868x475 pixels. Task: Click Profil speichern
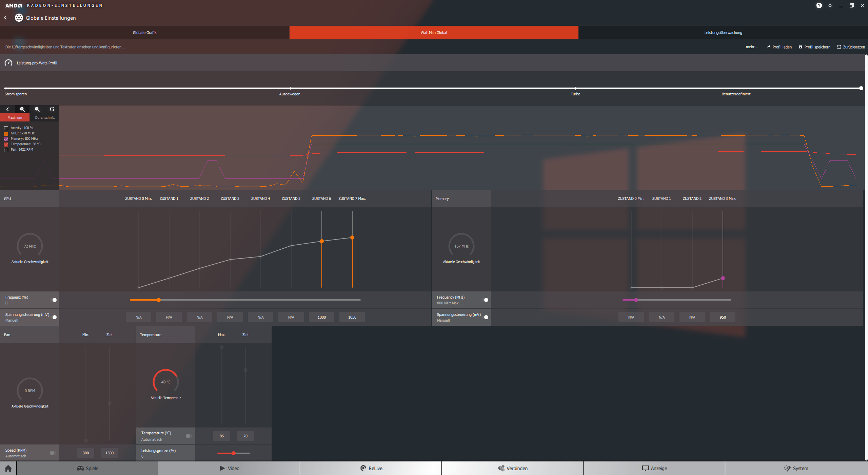click(x=814, y=47)
